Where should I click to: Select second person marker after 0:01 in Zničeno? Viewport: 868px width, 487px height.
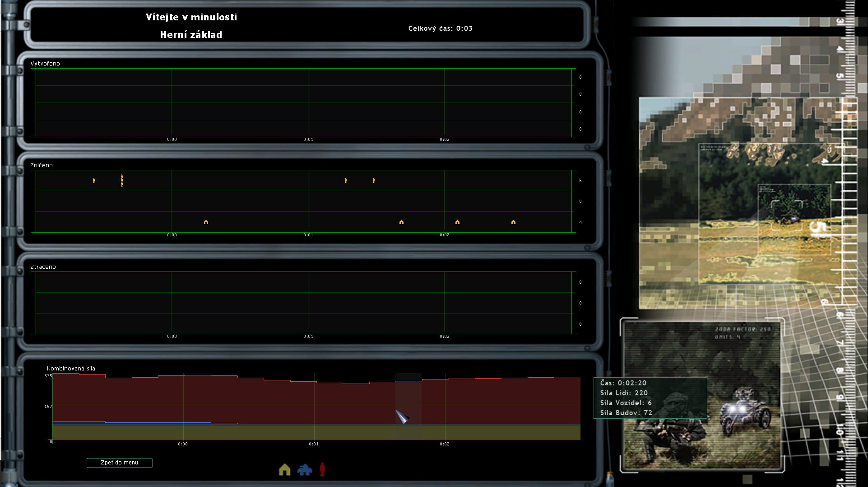pos(374,180)
